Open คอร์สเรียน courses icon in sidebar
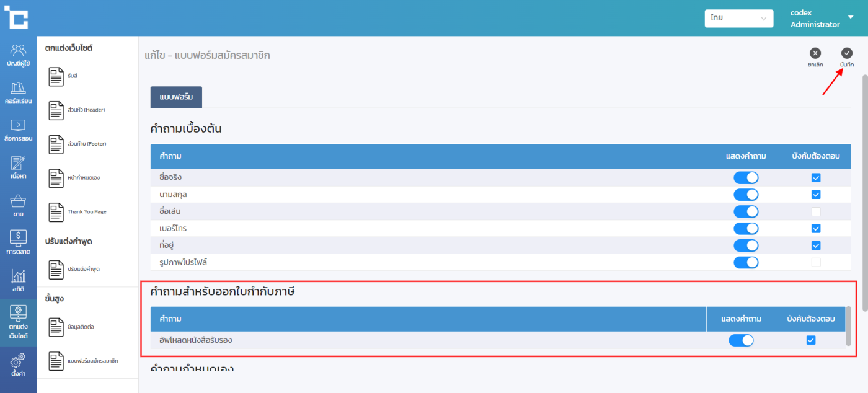The height and width of the screenshot is (393, 868). (18, 92)
